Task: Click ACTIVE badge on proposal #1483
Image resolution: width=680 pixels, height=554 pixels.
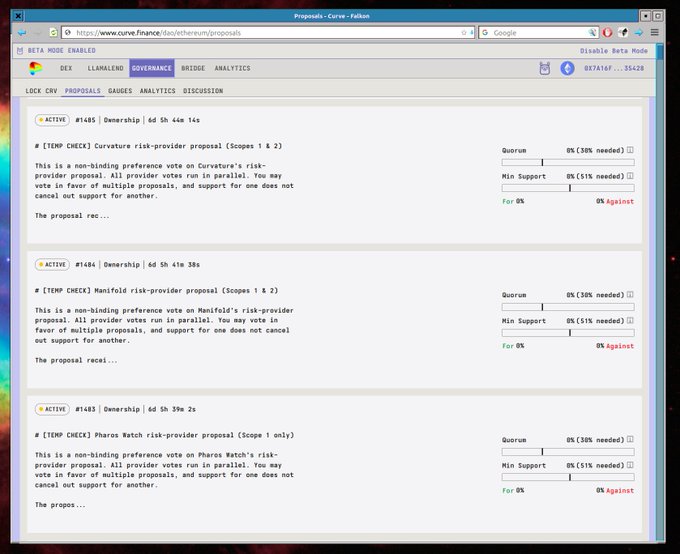Action: [52, 409]
